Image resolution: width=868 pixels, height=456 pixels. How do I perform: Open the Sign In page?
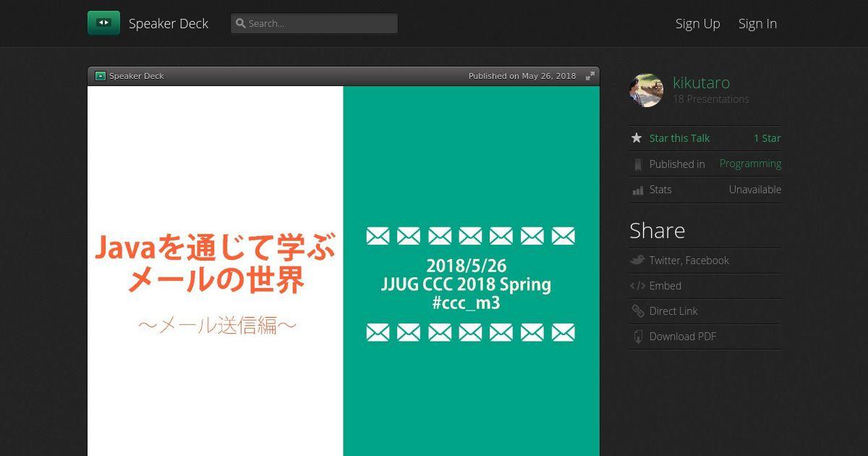757,23
